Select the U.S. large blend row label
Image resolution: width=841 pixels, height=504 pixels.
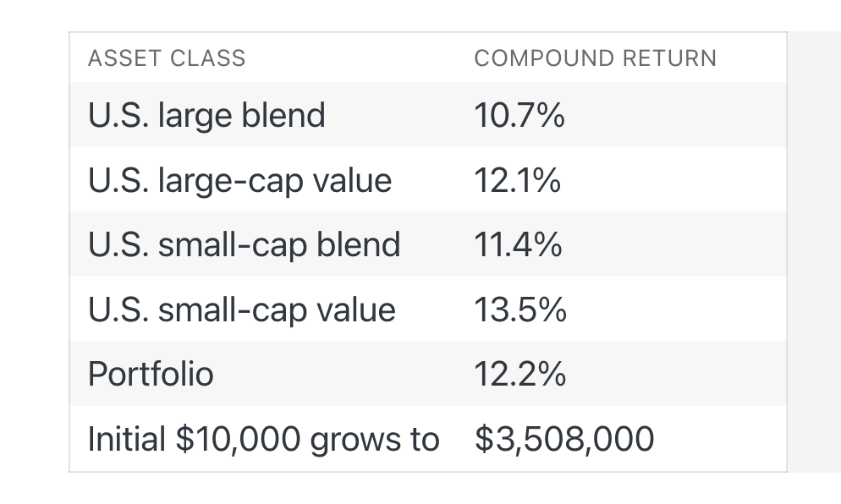click(x=206, y=115)
